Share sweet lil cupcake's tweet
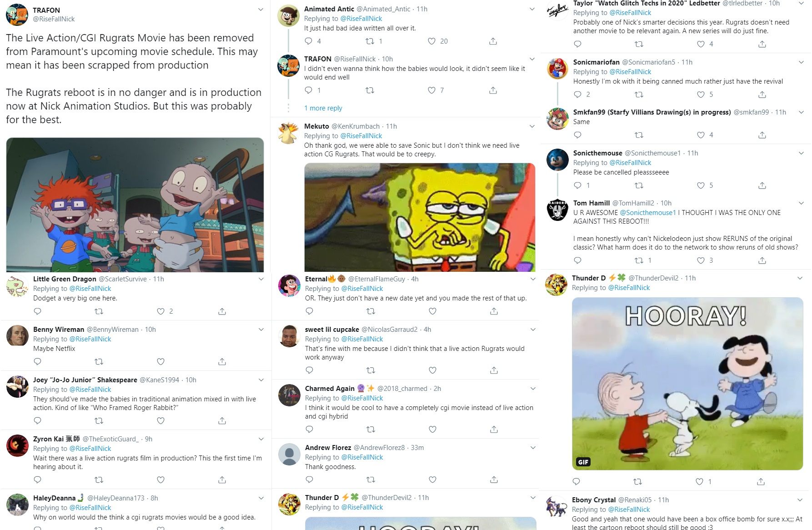 [x=494, y=370]
